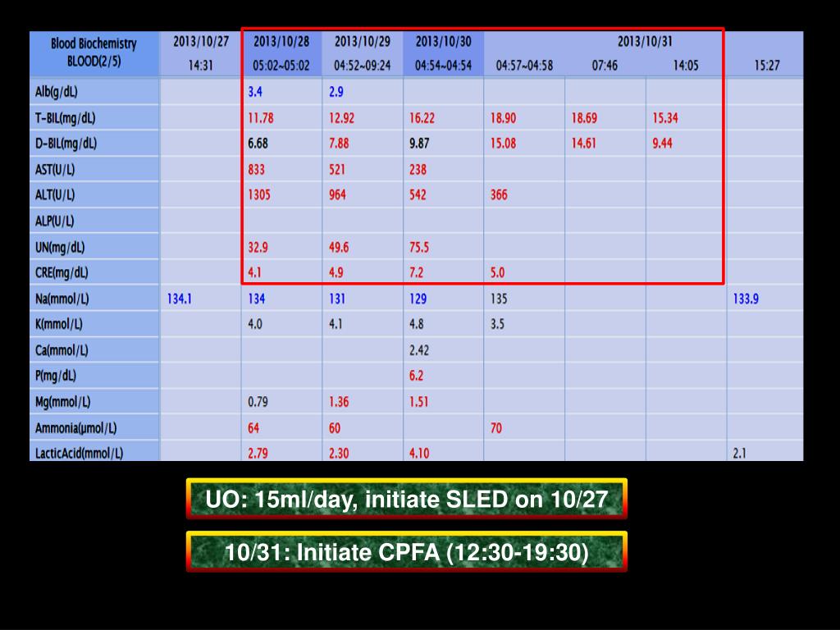Click the 10/31 Initiate CPFA banner

click(x=407, y=552)
